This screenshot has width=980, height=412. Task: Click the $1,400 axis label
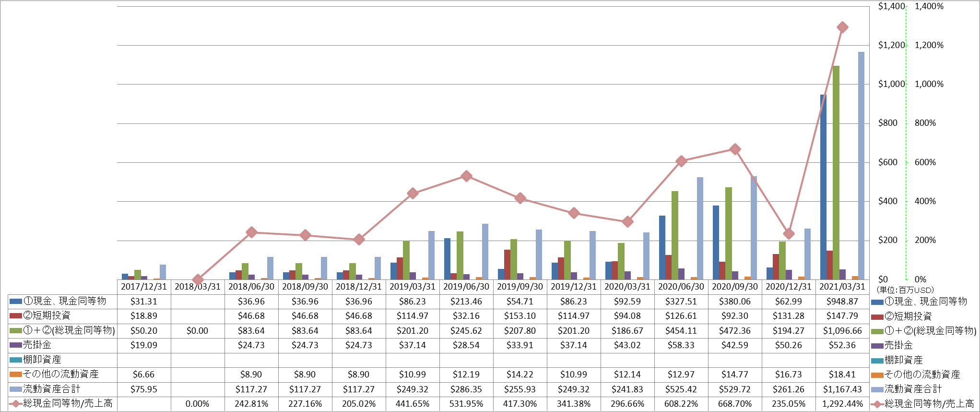tap(891, 6)
